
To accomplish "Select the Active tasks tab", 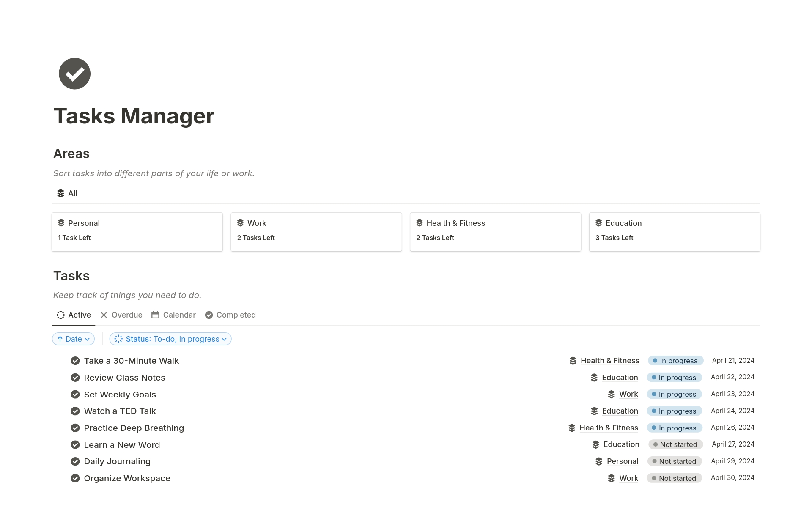I will (x=74, y=315).
